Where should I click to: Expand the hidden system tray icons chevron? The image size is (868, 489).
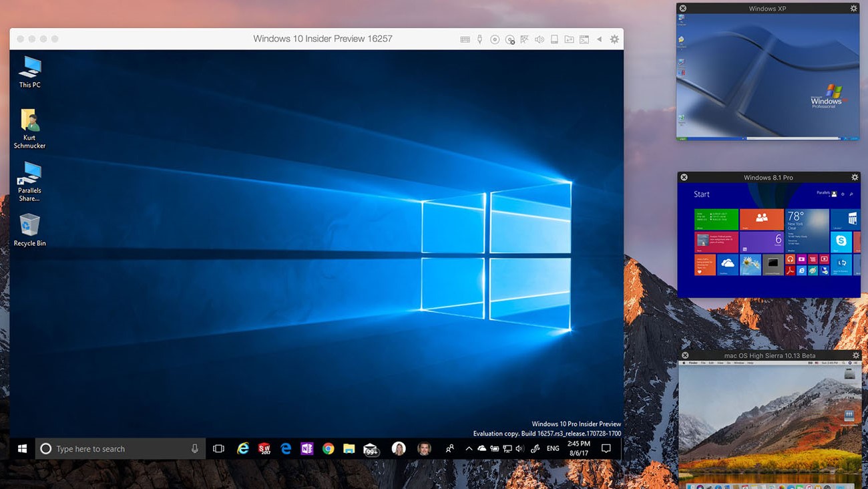coord(469,449)
